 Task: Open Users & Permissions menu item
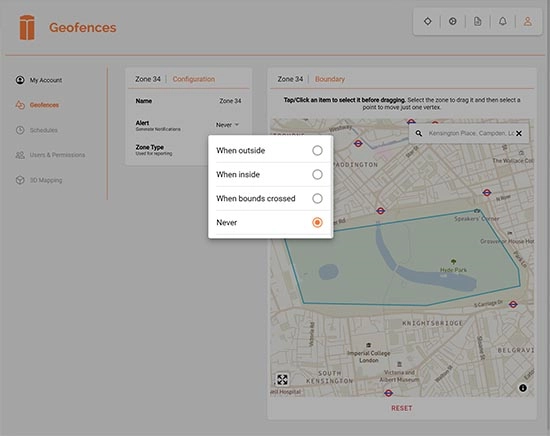pos(50,155)
